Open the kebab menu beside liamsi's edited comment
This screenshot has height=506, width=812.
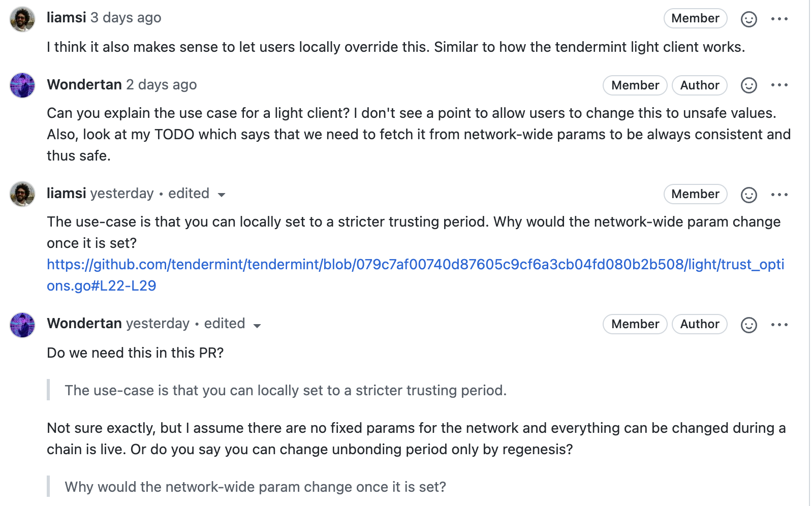click(780, 195)
